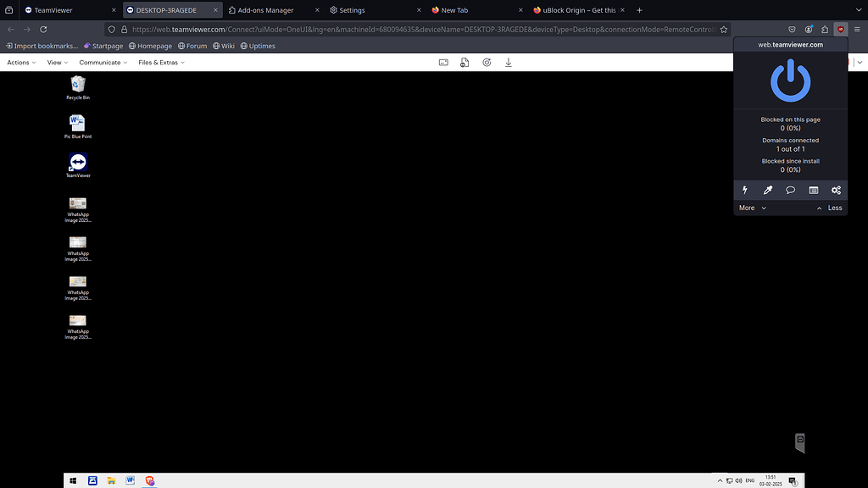The height and width of the screenshot is (488, 868).
Task: Toggle tracking protection shield in address bar
Action: click(111, 28)
